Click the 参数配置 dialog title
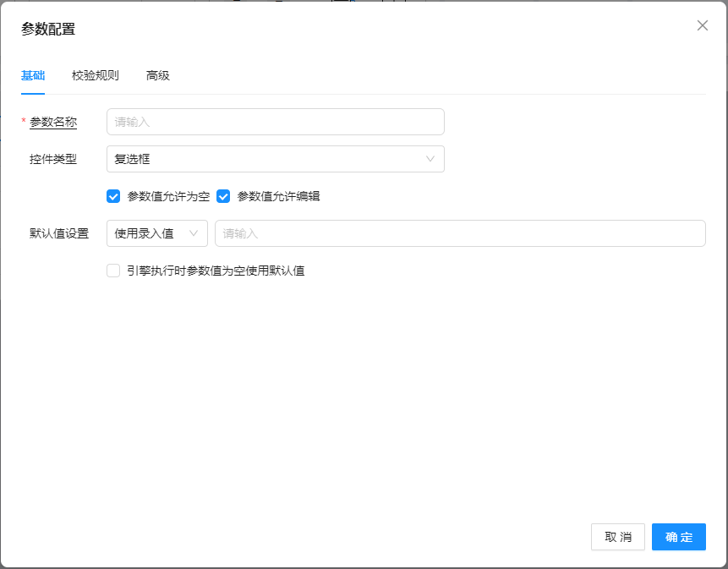This screenshot has width=728, height=569. click(48, 30)
